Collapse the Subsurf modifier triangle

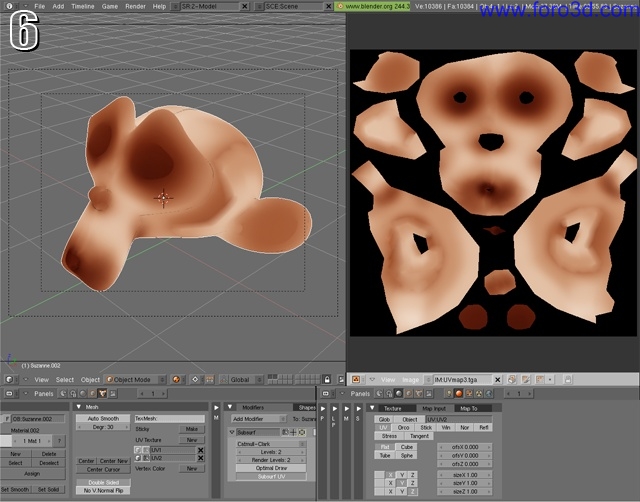pos(232,432)
